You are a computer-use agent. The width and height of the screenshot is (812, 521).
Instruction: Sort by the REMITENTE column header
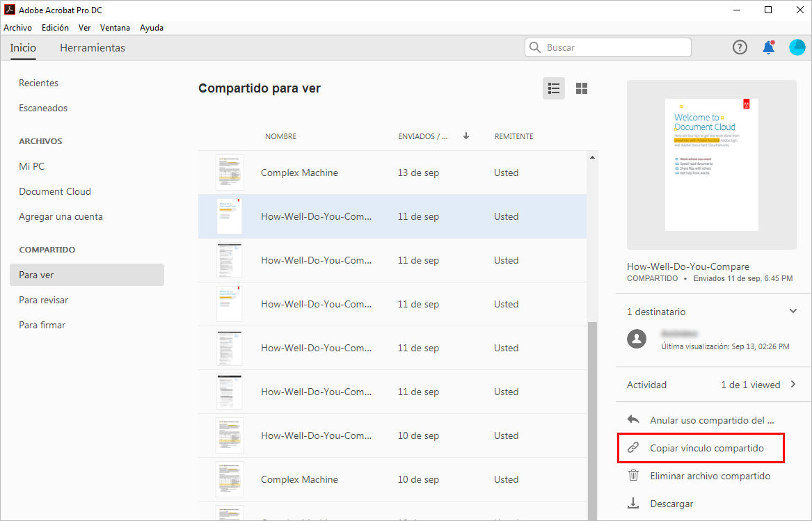point(514,136)
